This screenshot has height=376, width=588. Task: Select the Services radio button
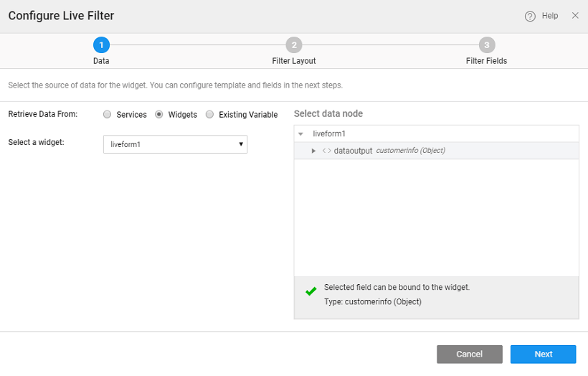pyautogui.click(x=108, y=115)
